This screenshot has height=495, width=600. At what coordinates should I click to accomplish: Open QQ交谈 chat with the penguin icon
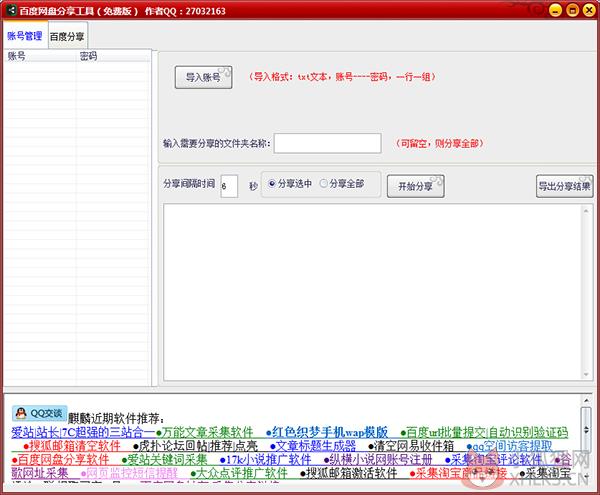coord(39,413)
